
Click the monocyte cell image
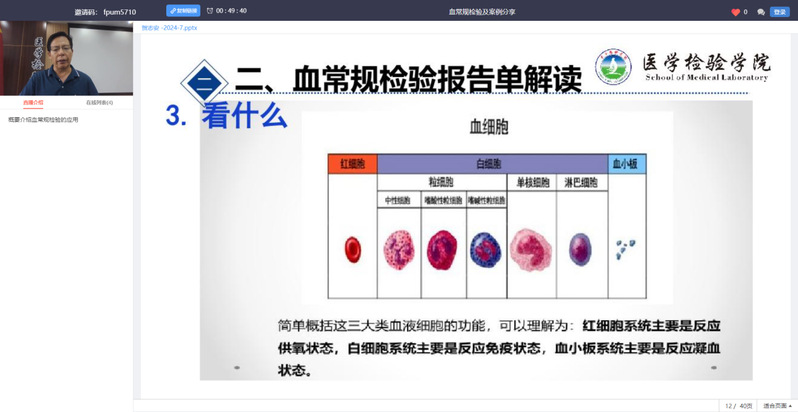[x=532, y=247]
